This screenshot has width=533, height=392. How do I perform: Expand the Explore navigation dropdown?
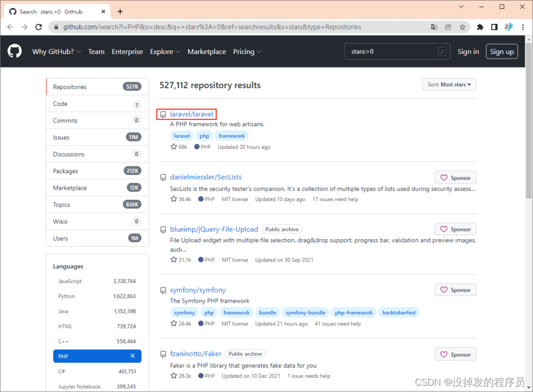pos(165,51)
